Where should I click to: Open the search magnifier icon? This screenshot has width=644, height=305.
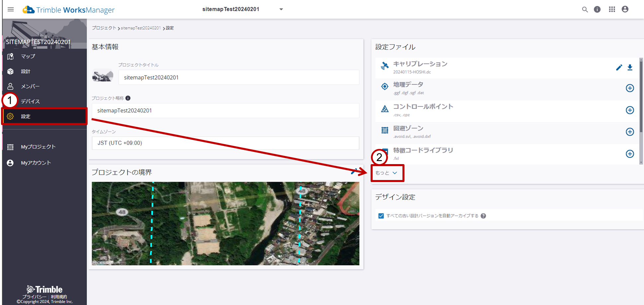click(x=585, y=9)
